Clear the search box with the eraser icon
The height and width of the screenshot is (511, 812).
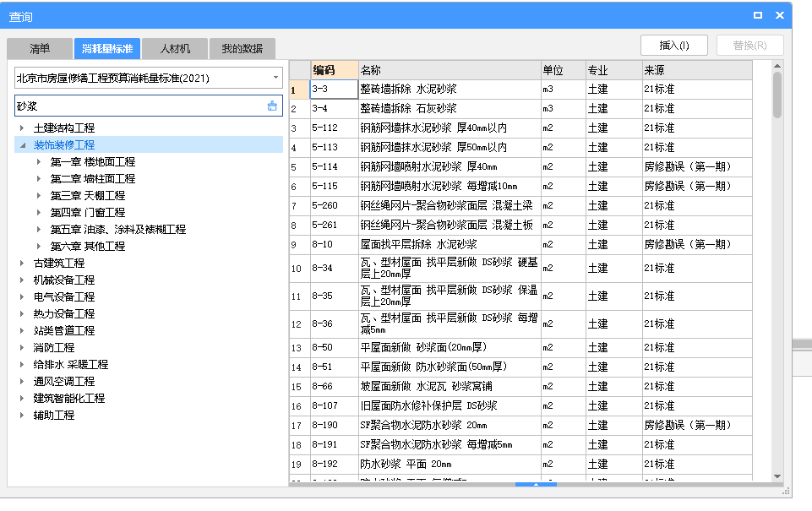pyautogui.click(x=272, y=106)
